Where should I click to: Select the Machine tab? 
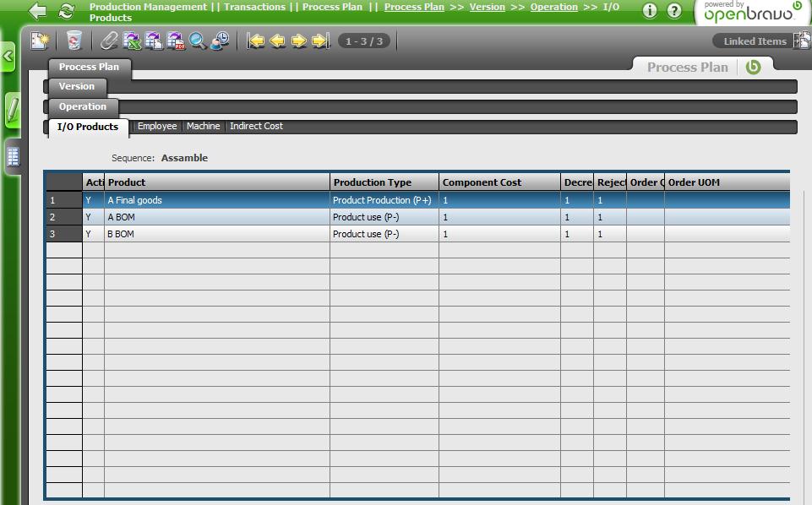click(x=203, y=126)
